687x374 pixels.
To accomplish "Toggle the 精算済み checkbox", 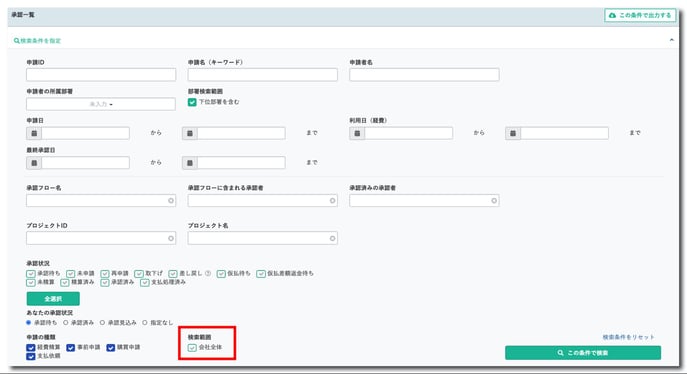I will (65, 282).
